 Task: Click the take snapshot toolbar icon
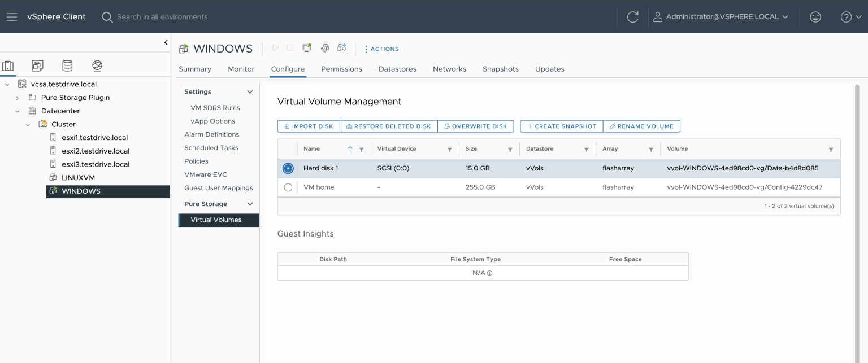point(342,49)
